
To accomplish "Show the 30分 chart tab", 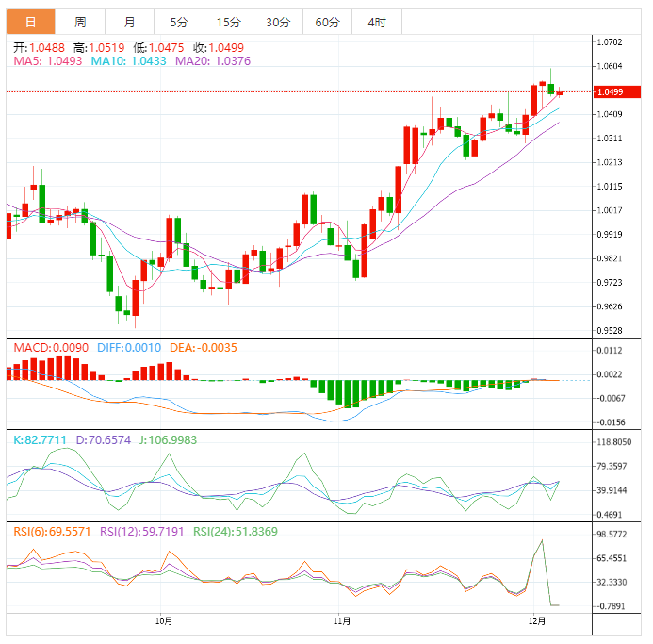I will tap(278, 22).
